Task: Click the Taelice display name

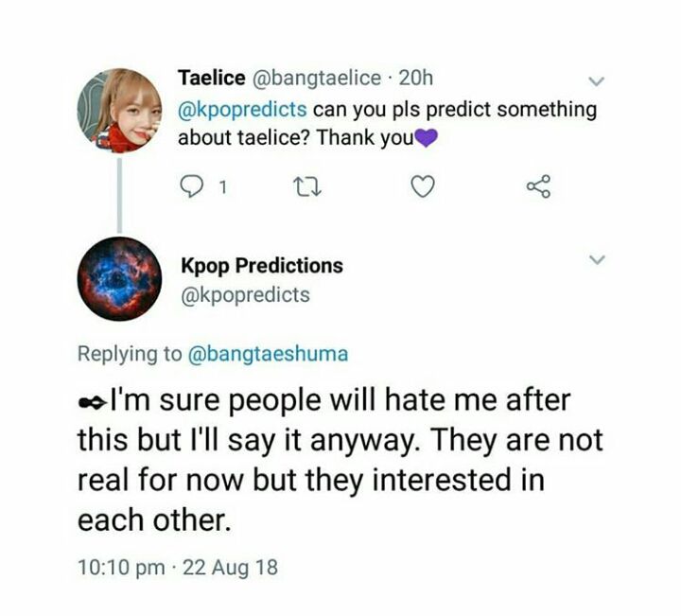Action: point(211,78)
